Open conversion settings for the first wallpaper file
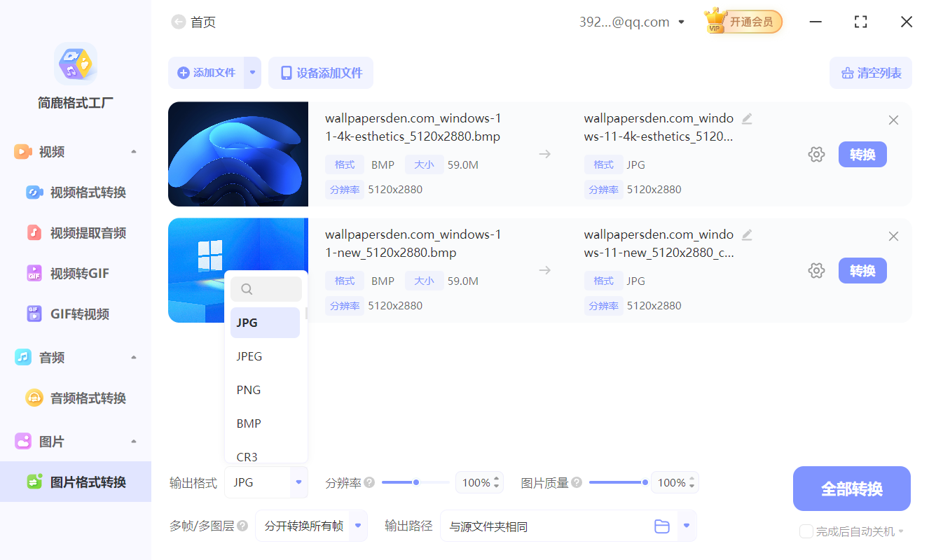 (816, 154)
